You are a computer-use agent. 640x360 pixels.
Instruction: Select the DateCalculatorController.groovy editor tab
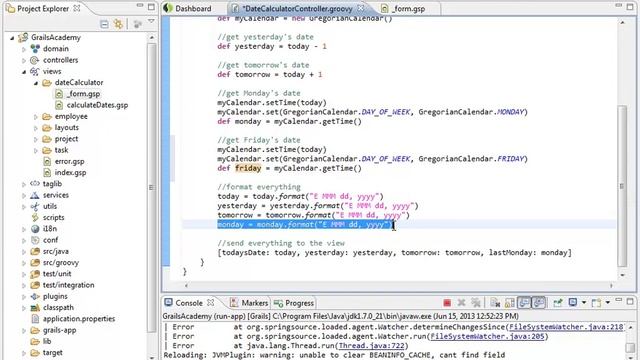click(297, 8)
